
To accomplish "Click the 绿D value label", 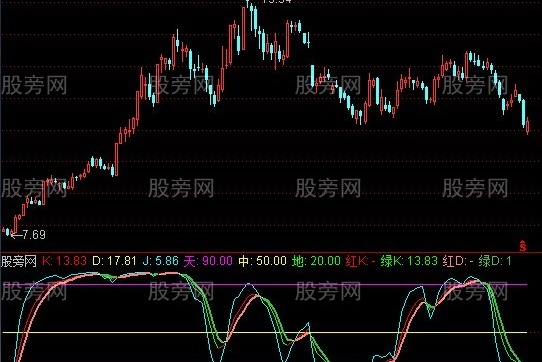I will tap(495, 261).
